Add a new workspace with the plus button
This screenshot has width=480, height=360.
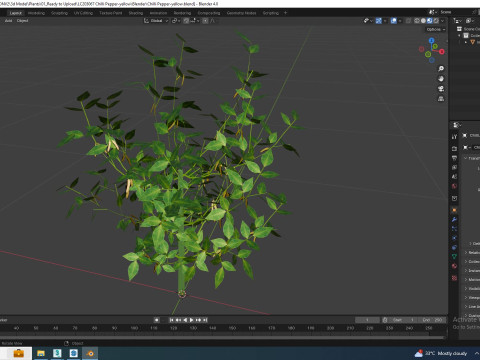coord(285,13)
